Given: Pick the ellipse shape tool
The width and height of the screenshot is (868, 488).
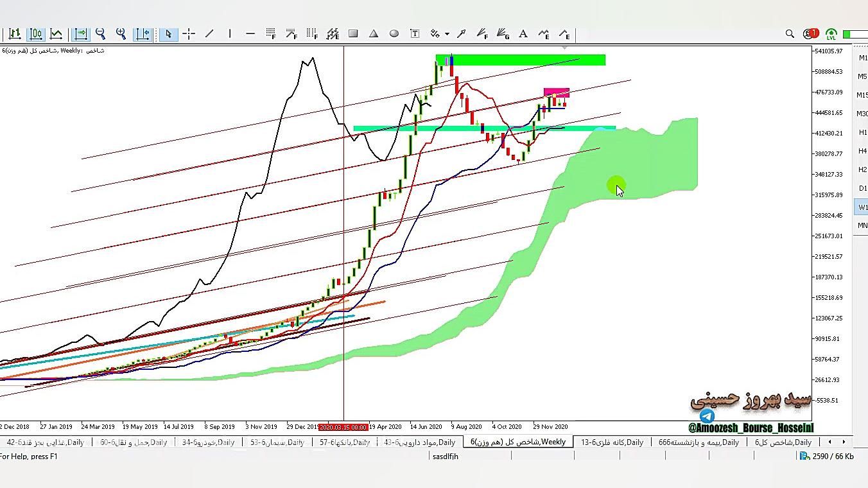Looking at the screenshot, I should [x=394, y=34].
